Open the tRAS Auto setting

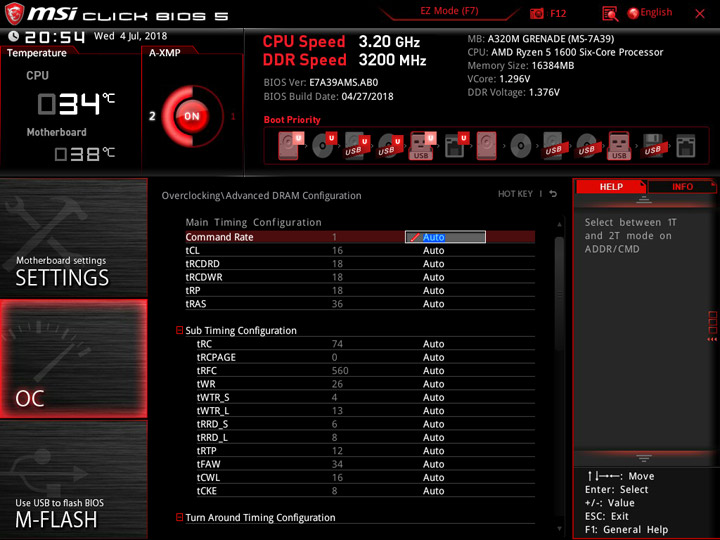click(433, 304)
